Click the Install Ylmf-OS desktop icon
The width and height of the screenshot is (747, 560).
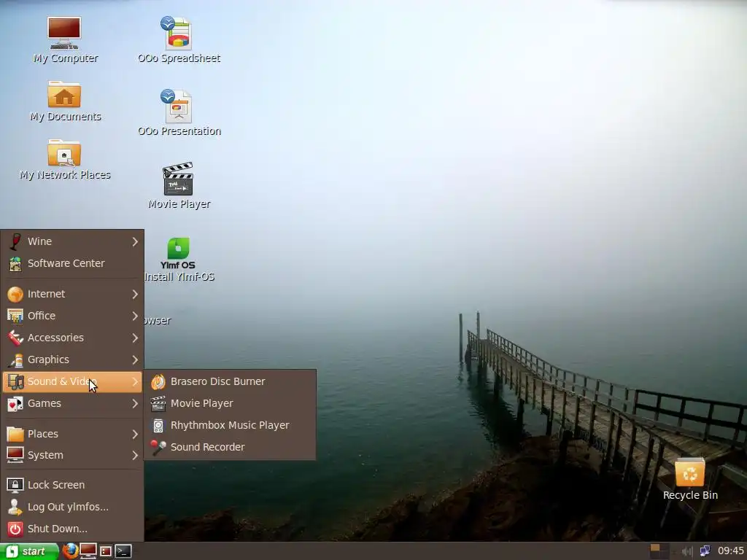coord(178,253)
